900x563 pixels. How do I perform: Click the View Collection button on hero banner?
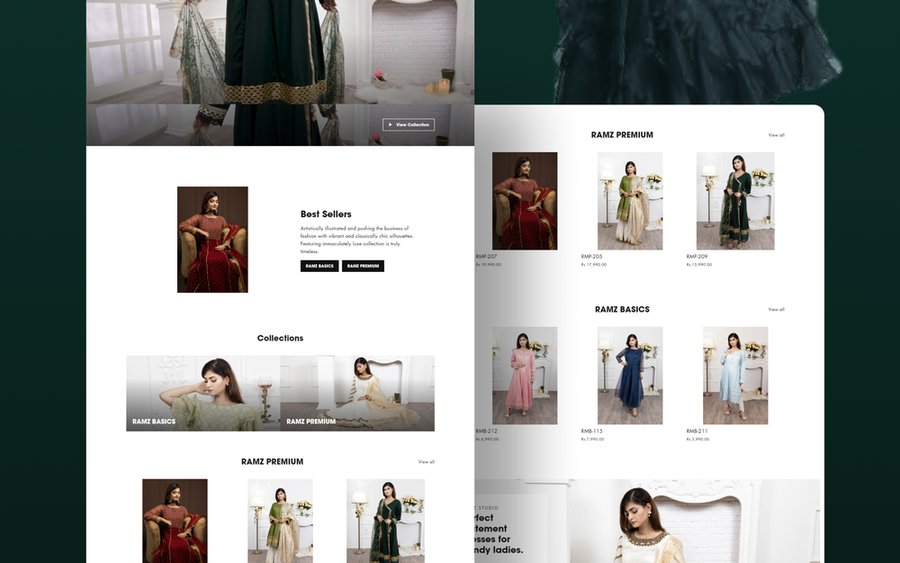tap(409, 125)
